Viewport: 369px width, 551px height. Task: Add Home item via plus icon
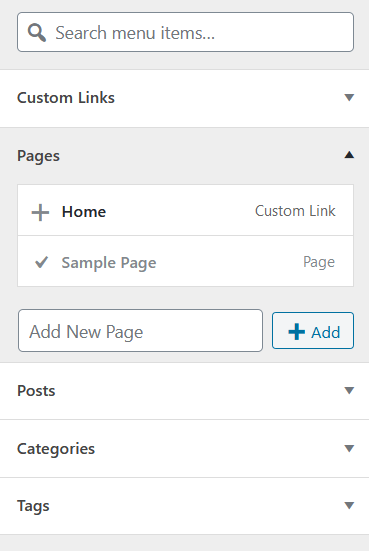tap(40, 213)
